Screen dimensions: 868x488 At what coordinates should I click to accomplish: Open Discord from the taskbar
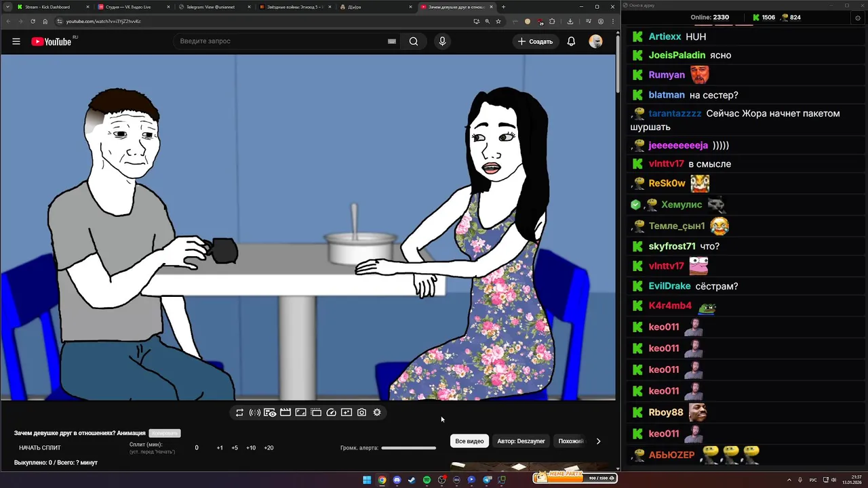point(397,480)
